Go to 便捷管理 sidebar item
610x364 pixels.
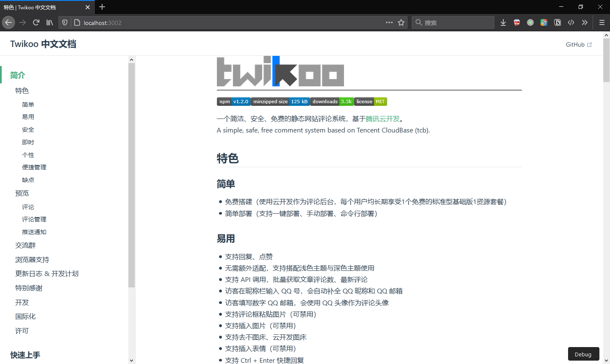34,167
